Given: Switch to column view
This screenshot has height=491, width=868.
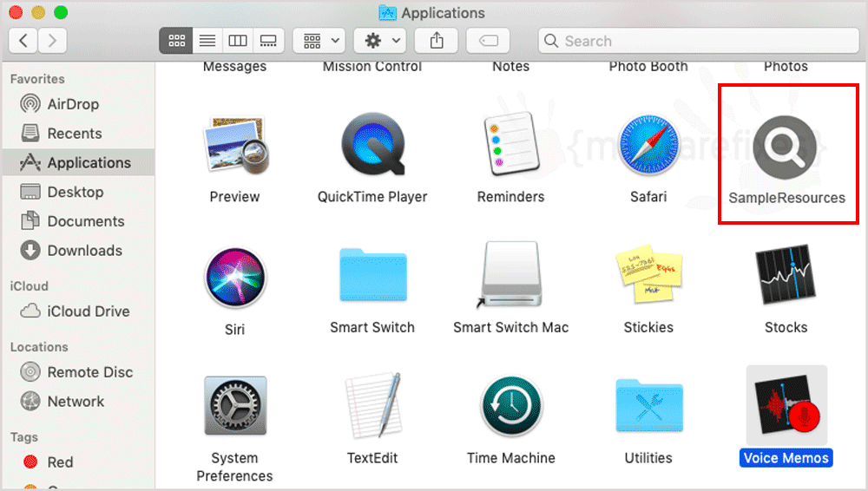Looking at the screenshot, I should (x=238, y=41).
